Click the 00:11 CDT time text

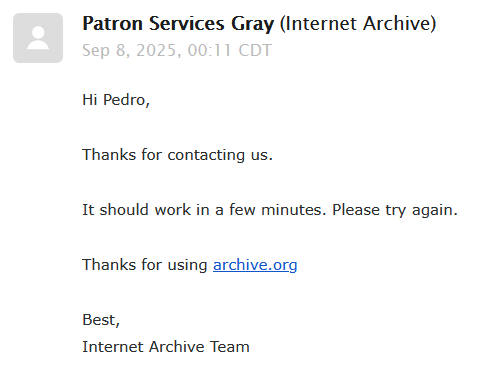(230, 51)
